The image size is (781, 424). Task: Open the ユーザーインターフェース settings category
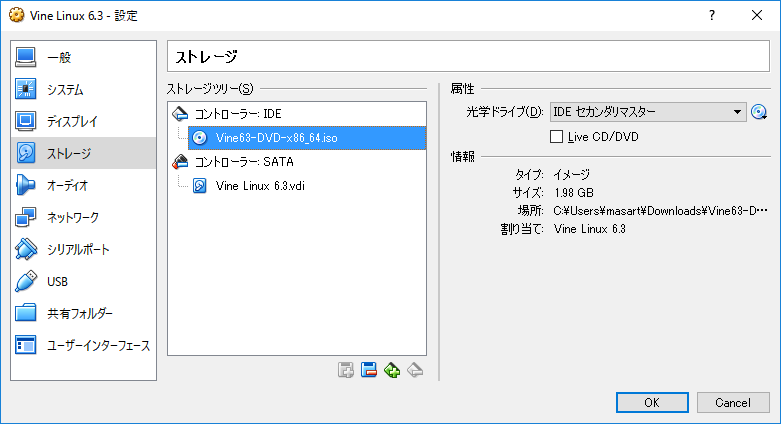pyautogui.click(x=83, y=345)
